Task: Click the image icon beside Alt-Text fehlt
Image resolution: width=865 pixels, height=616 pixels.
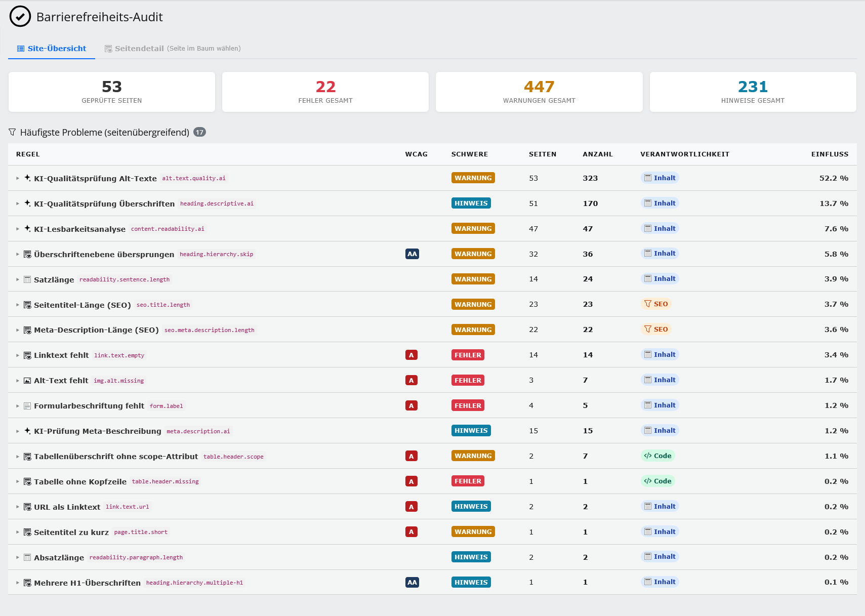Action: (27, 381)
